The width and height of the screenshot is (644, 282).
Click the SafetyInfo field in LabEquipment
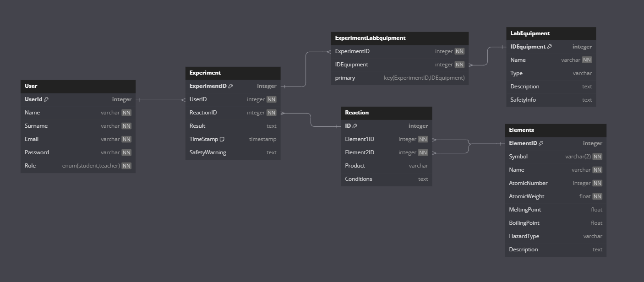coord(551,100)
